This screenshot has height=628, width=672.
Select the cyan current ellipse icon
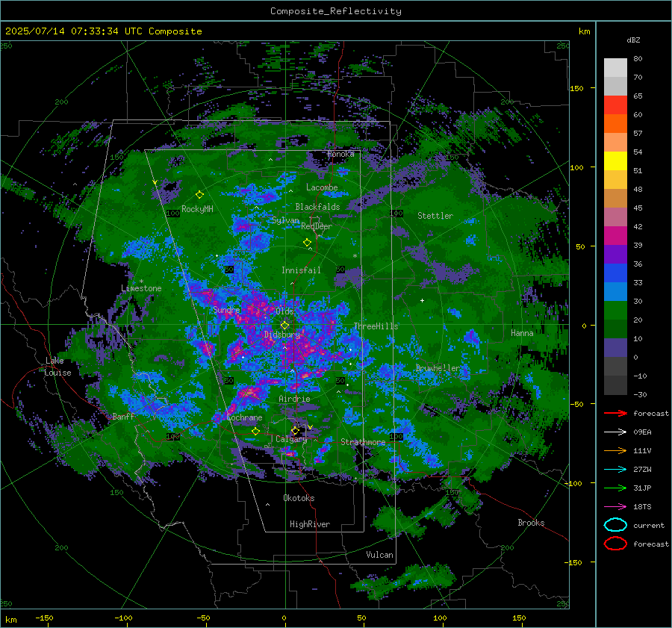615,525
